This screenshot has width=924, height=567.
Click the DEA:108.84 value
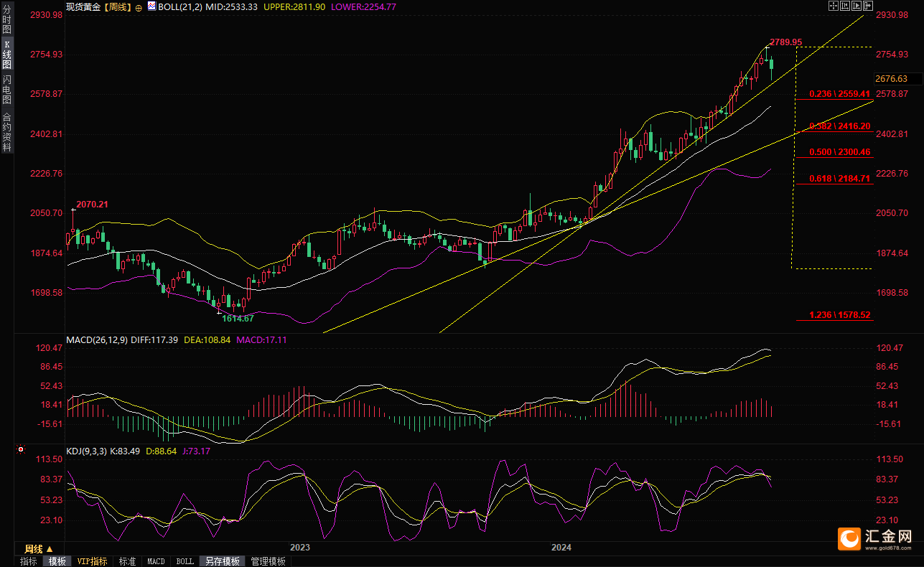(x=207, y=339)
